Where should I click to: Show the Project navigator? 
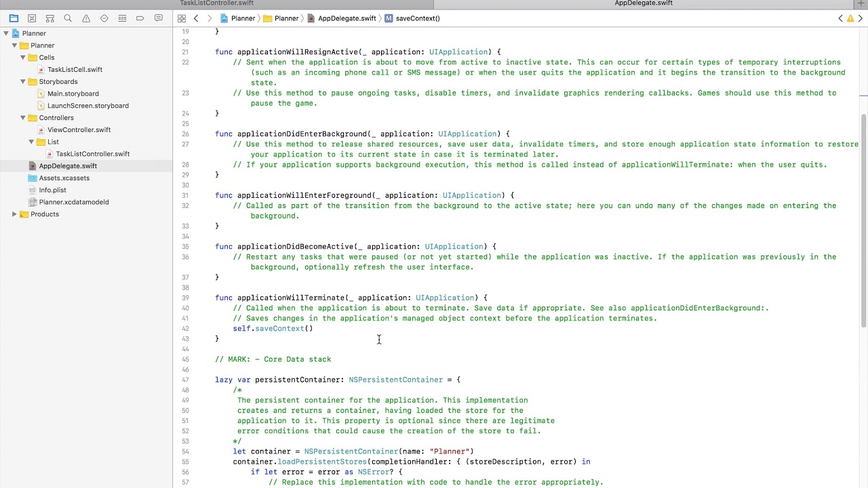(14, 18)
